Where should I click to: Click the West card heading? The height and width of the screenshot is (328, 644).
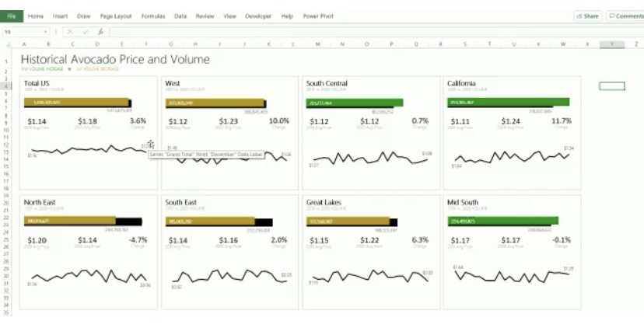173,83
